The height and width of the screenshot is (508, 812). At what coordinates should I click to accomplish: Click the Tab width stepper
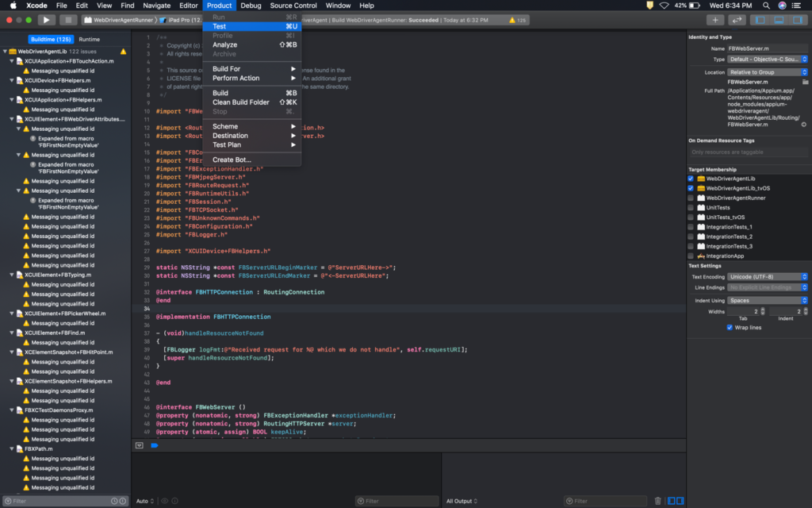coord(762,311)
